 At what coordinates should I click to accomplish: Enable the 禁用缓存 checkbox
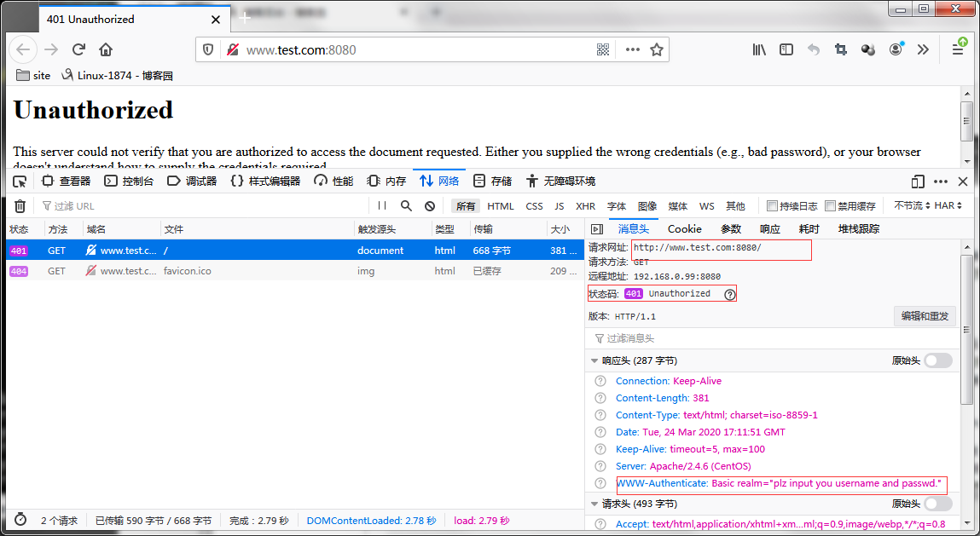click(831, 205)
